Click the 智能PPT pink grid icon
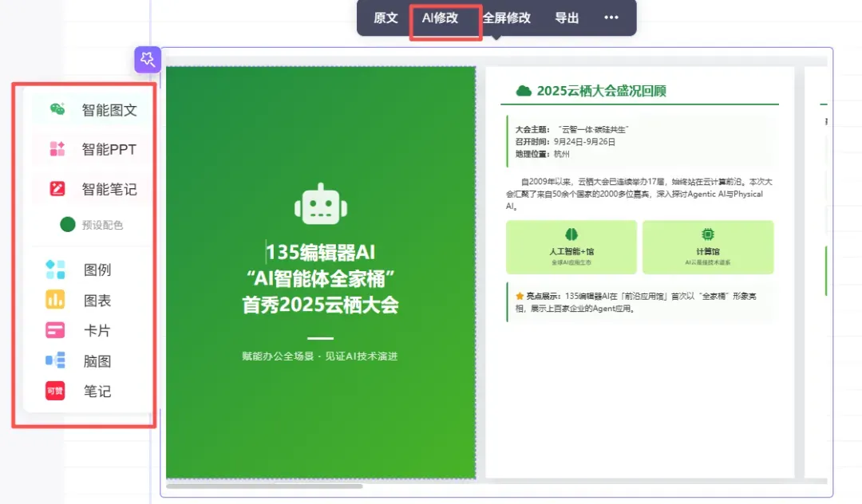This screenshot has width=862, height=504. [x=57, y=149]
